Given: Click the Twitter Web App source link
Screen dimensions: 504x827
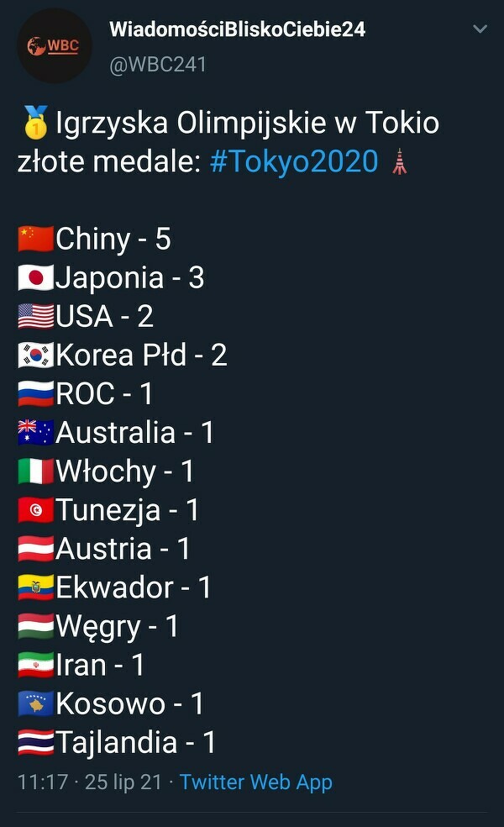Looking at the screenshot, I should point(256,782).
